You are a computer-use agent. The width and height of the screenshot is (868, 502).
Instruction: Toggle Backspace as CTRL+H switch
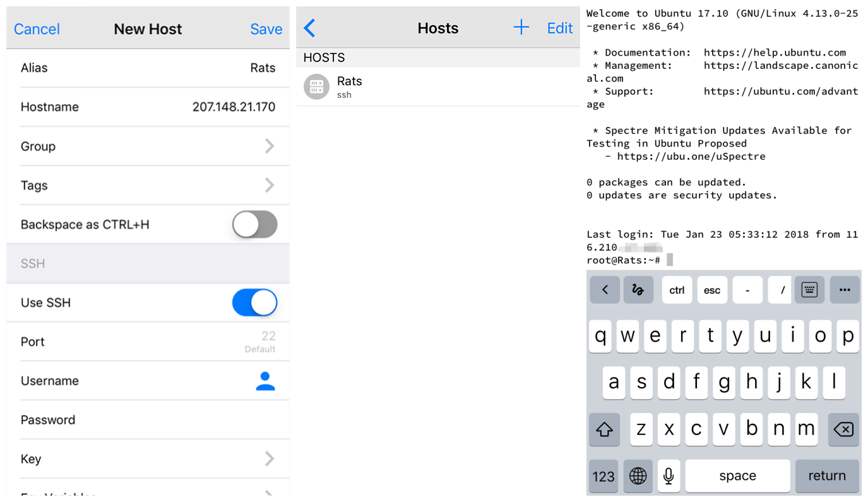pos(254,224)
